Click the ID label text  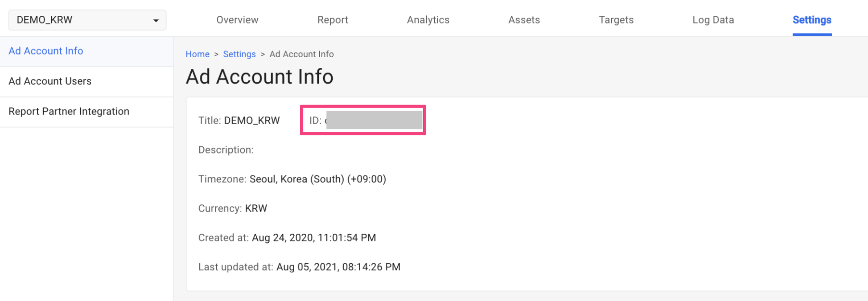315,120
